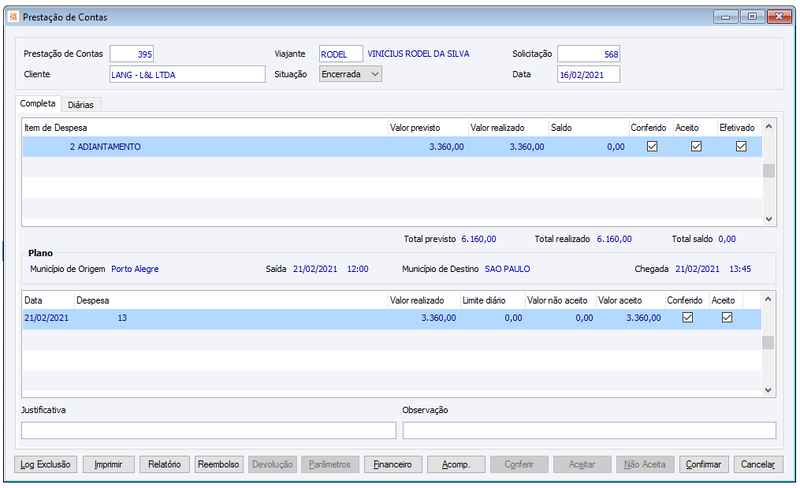Screen dimensions: 800x488
Task: Toggle Aceito checkbox for ADIANTAMENTO item
Action: click(x=696, y=147)
